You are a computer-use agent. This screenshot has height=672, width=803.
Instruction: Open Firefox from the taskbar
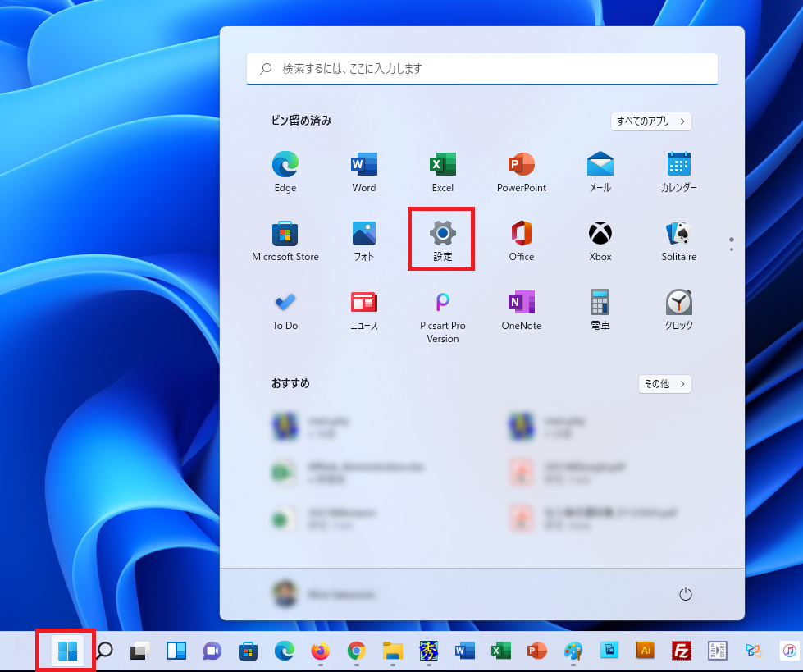click(x=321, y=651)
